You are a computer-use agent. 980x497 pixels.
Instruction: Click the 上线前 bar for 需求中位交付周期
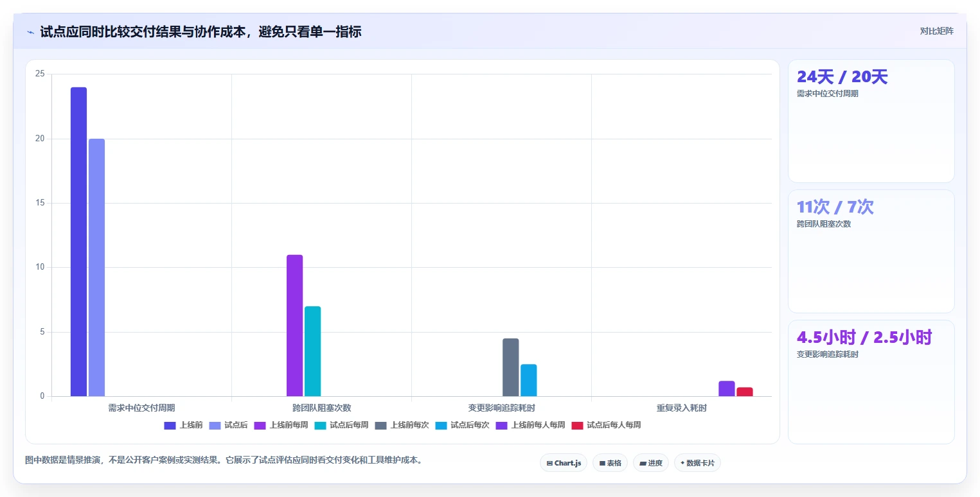pos(78,242)
